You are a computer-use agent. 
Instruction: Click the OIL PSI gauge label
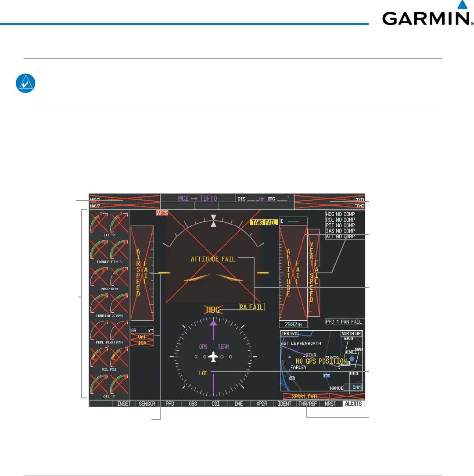point(109,369)
